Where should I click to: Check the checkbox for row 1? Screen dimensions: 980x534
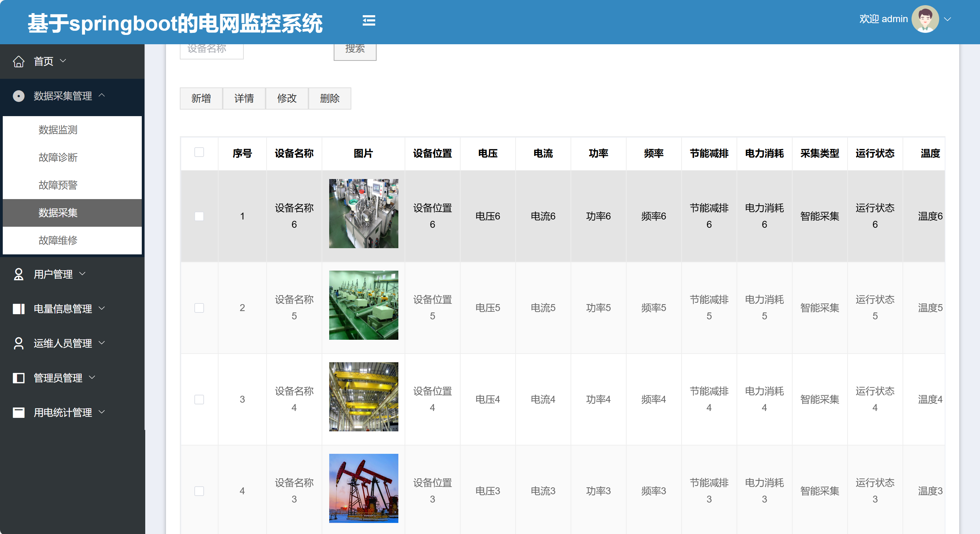coord(199,216)
